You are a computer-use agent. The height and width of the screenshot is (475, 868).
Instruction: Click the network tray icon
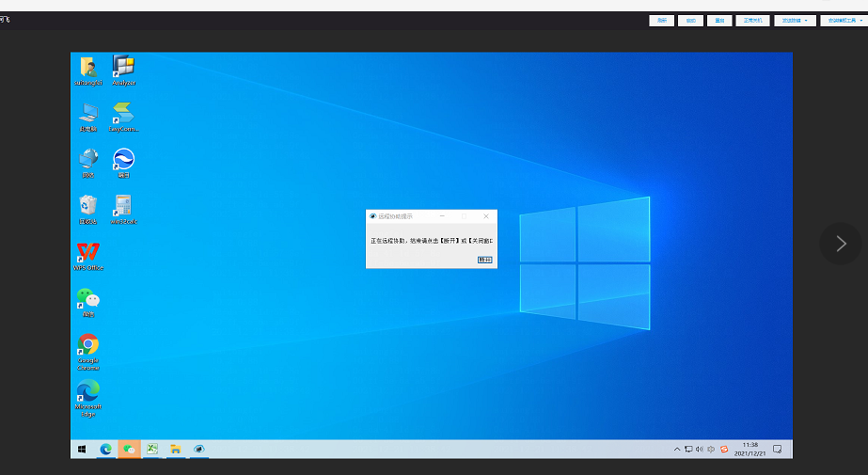688,450
